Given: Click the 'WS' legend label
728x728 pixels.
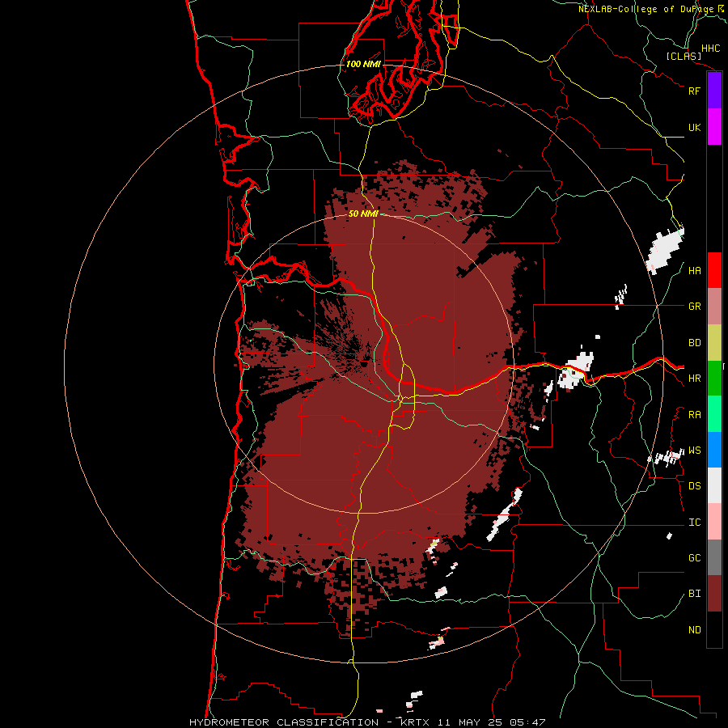Looking at the screenshot, I should [x=695, y=451].
